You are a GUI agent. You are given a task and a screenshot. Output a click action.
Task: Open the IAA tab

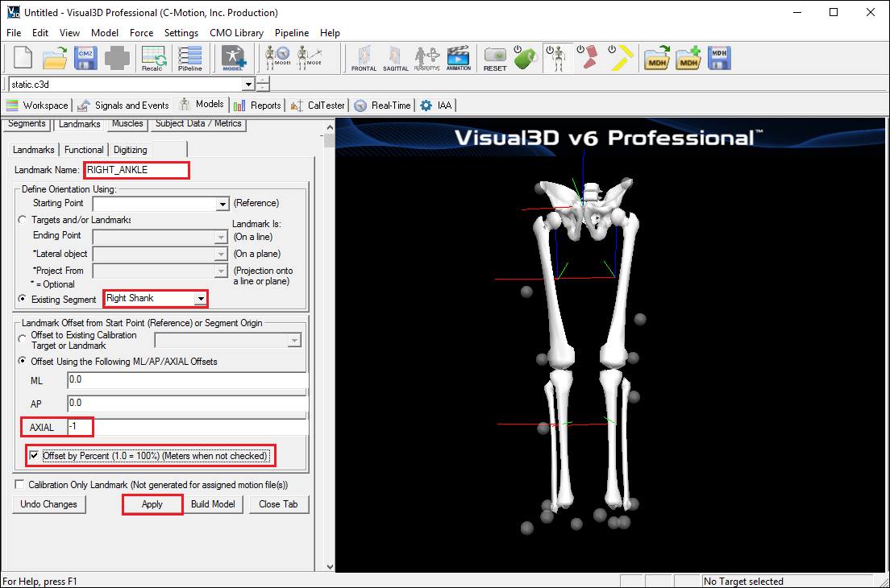pyautogui.click(x=436, y=106)
